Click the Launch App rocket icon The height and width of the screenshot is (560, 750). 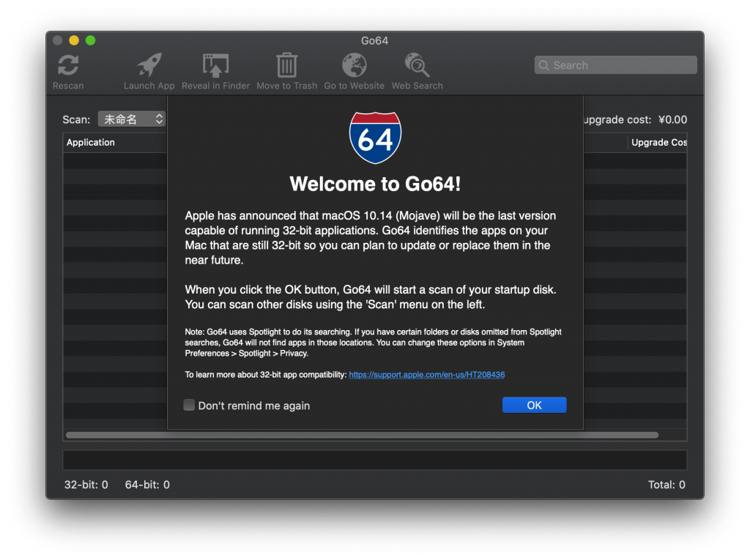click(x=149, y=66)
